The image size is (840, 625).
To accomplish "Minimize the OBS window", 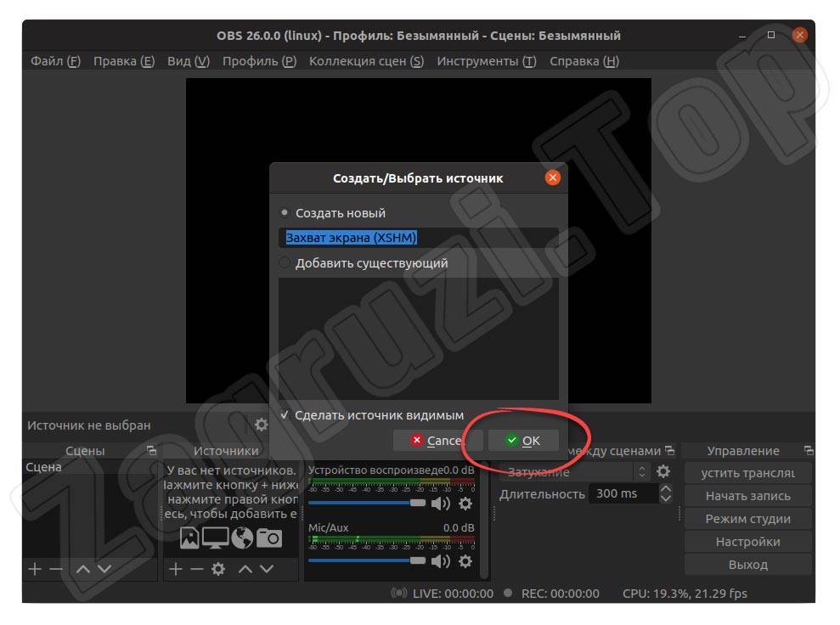I will (742, 36).
